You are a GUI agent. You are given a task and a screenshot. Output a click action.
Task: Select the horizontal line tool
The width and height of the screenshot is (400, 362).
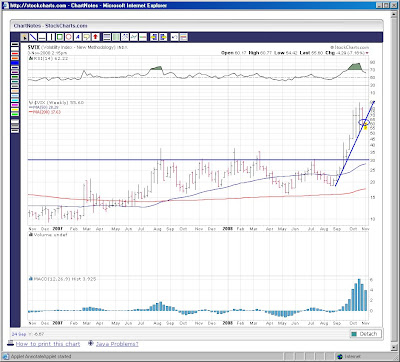pos(42,37)
